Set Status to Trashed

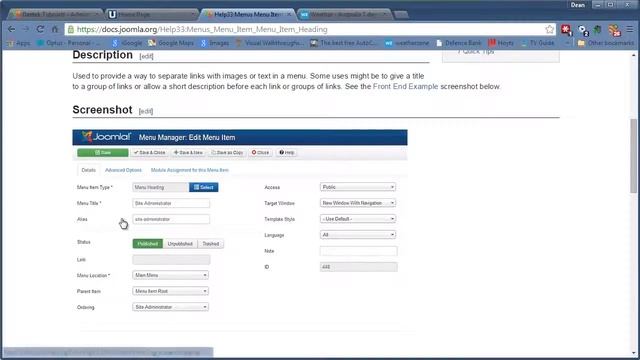(x=211, y=244)
